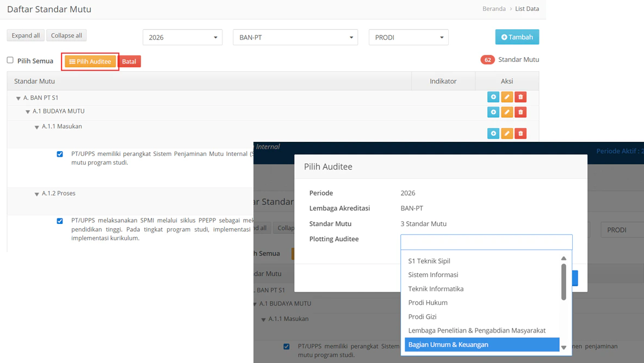
Task: Go to Beranda breadcrumb link
Action: pyautogui.click(x=494, y=9)
